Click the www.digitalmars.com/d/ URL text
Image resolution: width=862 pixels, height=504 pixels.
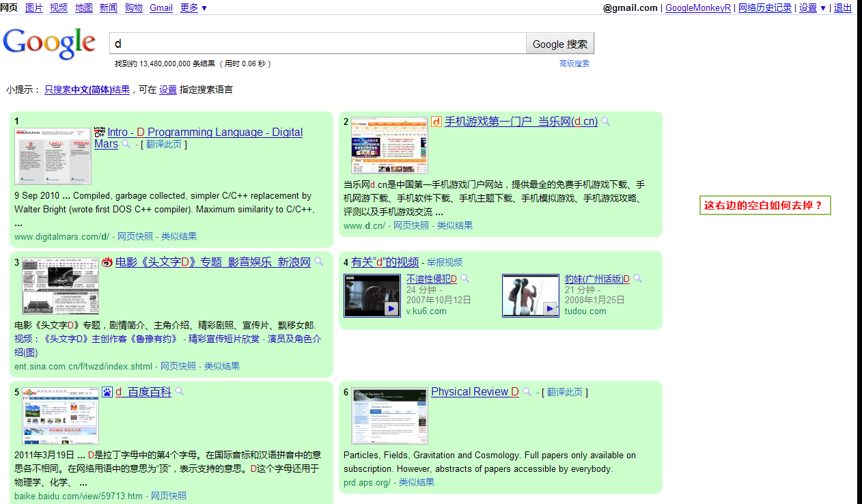point(61,236)
